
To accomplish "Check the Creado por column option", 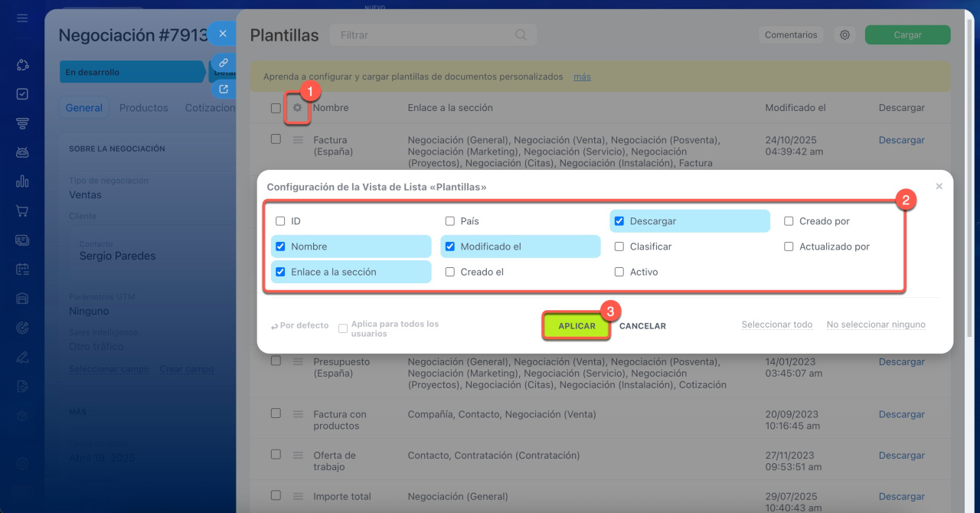I will coord(789,221).
